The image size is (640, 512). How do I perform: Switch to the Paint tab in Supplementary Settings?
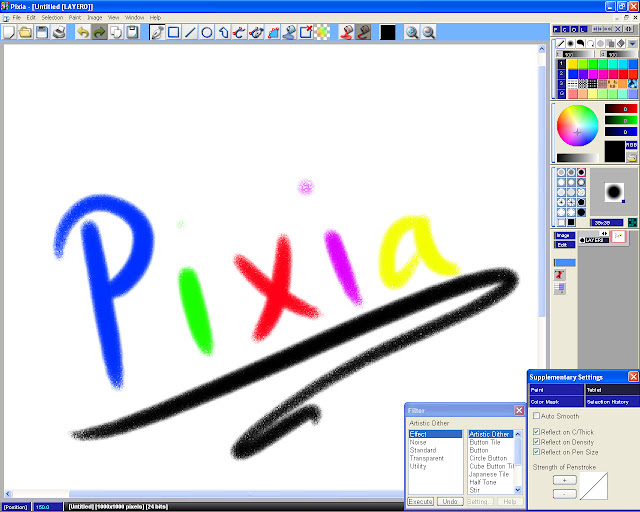[556, 390]
